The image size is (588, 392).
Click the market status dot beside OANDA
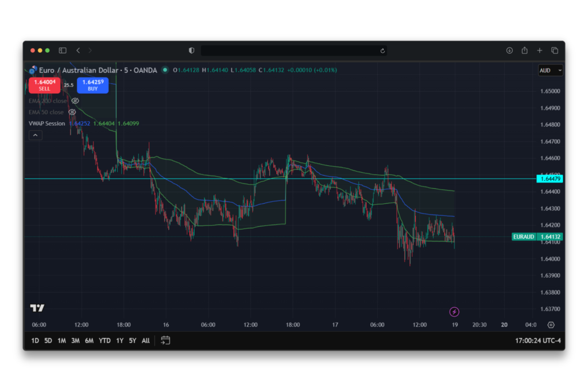click(164, 70)
